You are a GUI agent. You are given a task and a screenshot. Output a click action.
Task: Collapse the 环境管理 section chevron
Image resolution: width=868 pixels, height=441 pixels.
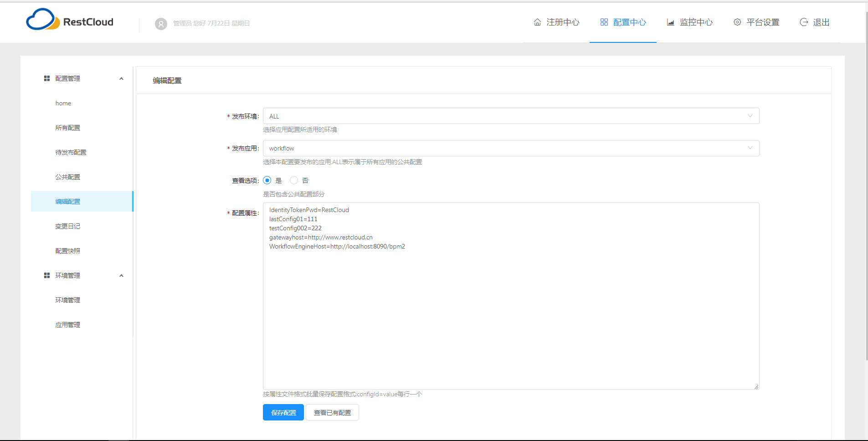tap(121, 275)
